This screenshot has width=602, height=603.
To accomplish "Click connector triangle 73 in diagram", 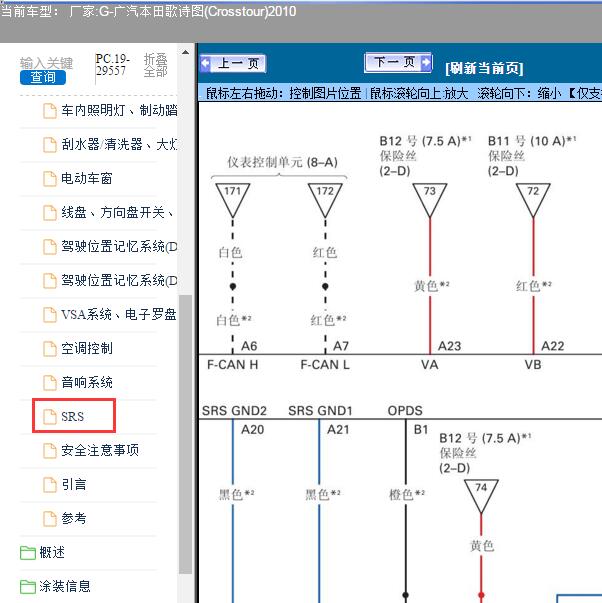I will click(430, 200).
